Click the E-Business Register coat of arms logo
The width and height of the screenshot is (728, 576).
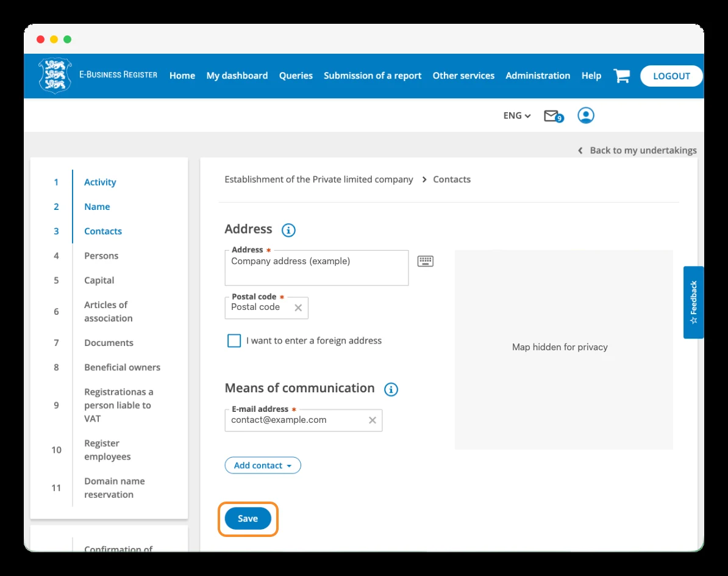[55, 76]
